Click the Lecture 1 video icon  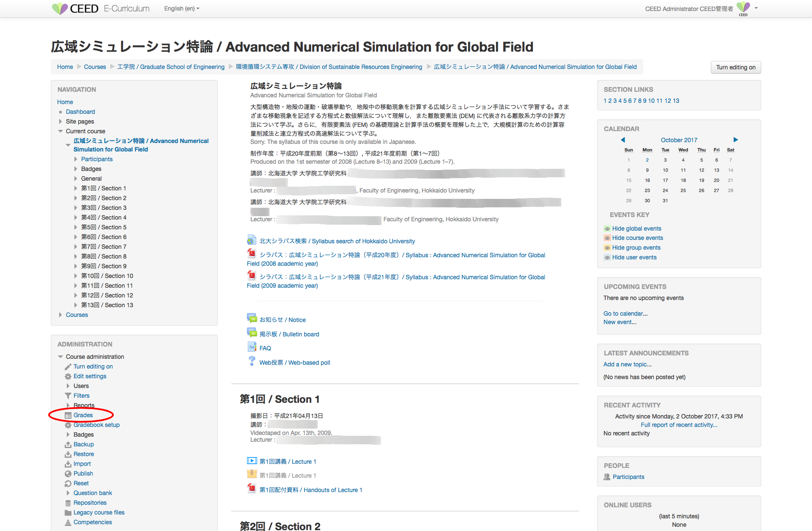click(x=252, y=460)
